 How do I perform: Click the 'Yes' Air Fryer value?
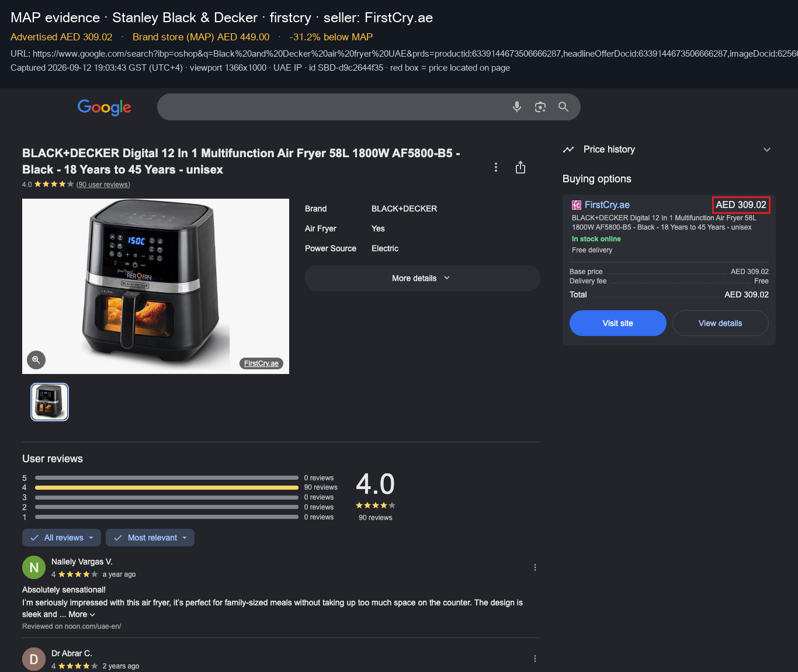[x=378, y=228]
